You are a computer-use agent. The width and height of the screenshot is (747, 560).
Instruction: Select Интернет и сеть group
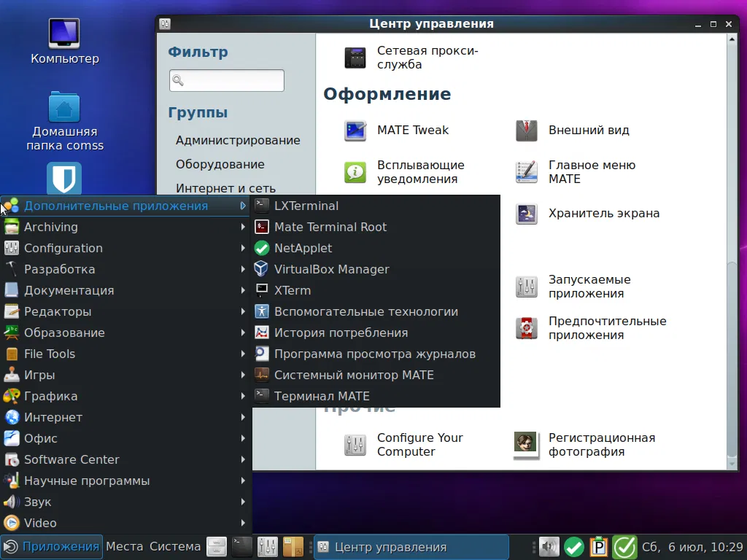click(226, 188)
